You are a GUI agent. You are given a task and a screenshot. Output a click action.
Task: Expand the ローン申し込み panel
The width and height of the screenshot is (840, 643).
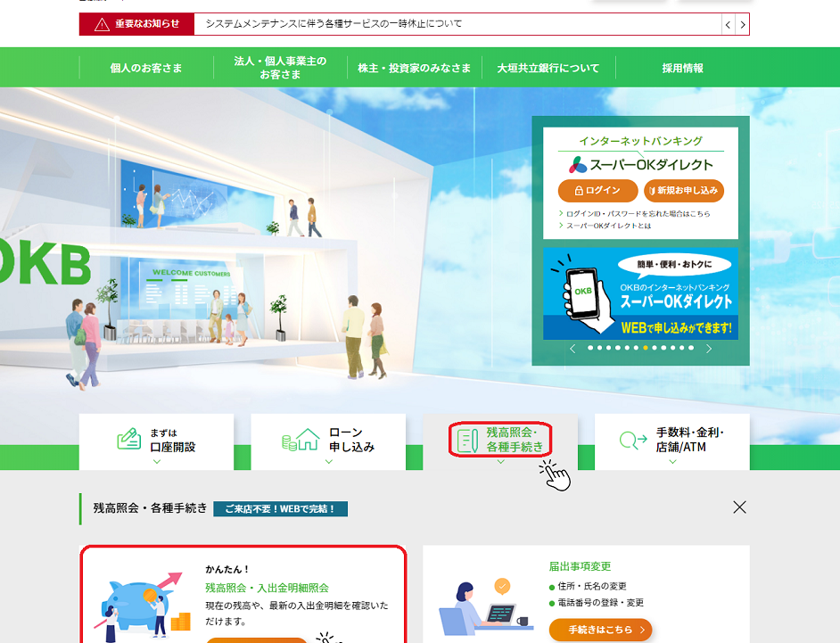click(328, 441)
